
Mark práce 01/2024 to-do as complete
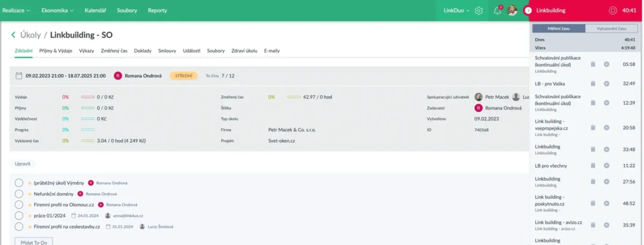pyautogui.click(x=19, y=216)
